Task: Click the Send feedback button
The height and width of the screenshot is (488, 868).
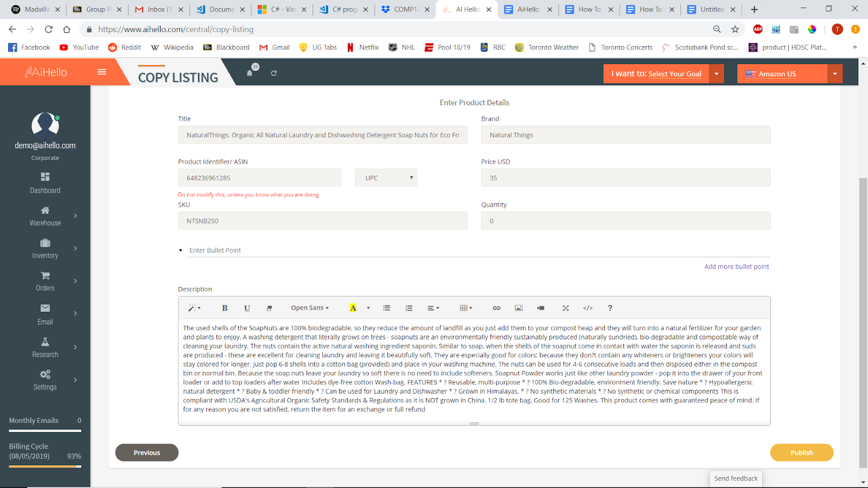Action: (736, 479)
